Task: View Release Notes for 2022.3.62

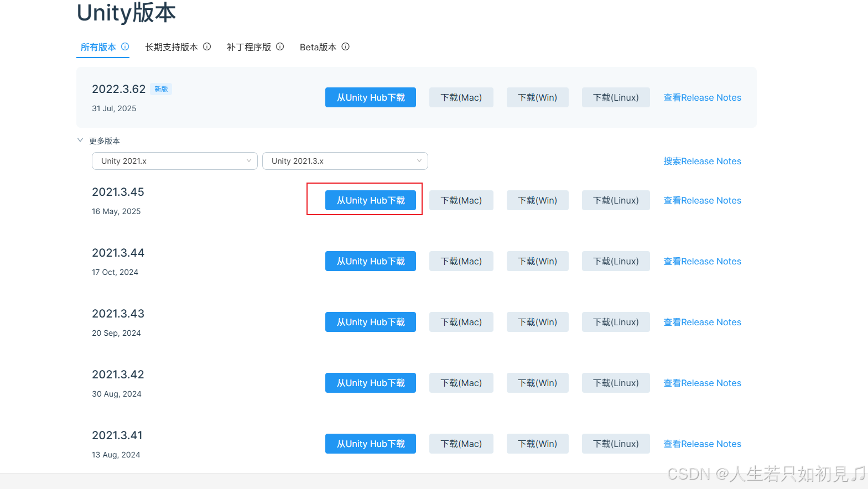Action: [702, 97]
